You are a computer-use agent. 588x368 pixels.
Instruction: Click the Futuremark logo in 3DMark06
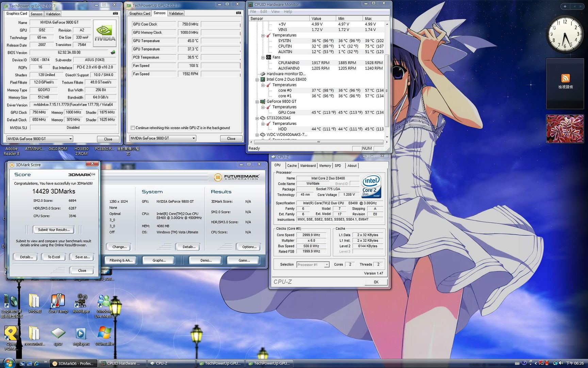[x=237, y=177]
